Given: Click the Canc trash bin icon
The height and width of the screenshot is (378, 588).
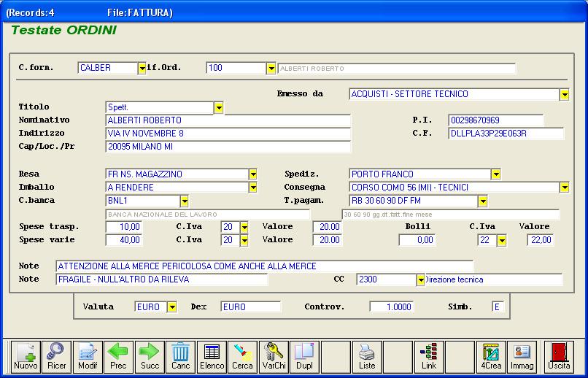Looking at the screenshot, I should pyautogui.click(x=181, y=357).
